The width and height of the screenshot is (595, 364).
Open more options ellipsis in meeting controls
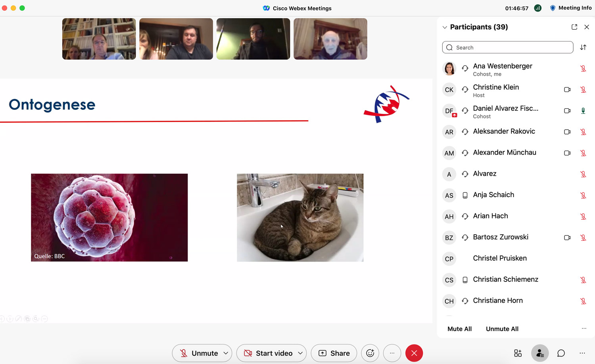click(x=392, y=353)
